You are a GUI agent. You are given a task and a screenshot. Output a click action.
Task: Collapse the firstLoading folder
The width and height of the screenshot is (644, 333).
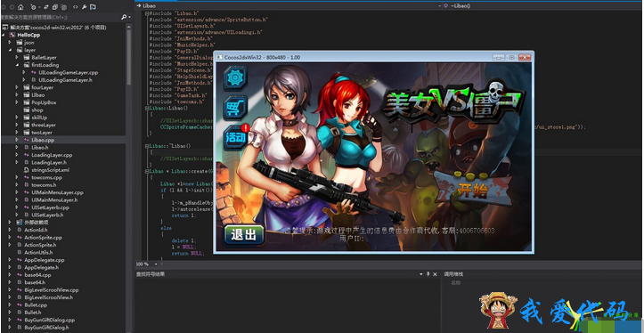17,65
